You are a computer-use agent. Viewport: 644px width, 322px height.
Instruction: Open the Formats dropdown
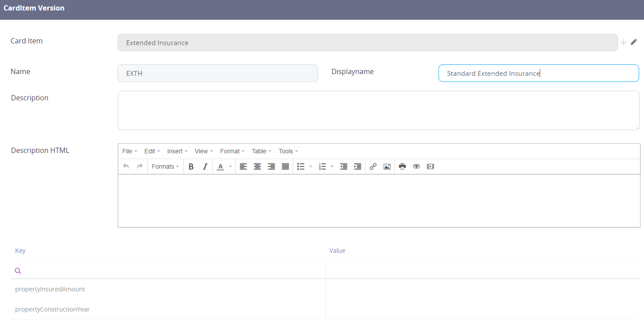click(x=165, y=166)
